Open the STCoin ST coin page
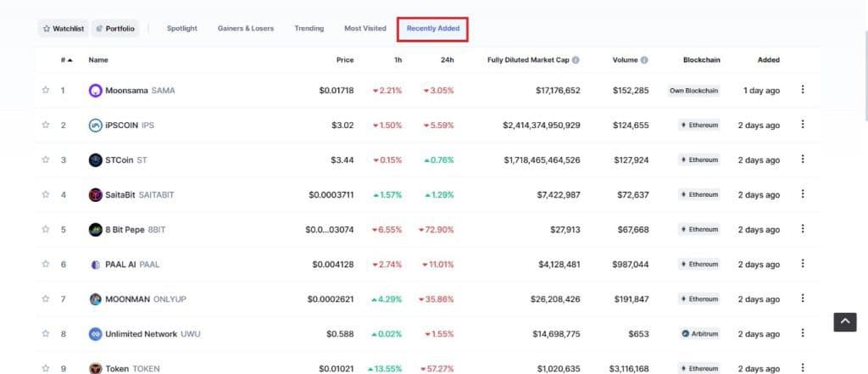Screen dimensions: 868x374 tap(126, 160)
